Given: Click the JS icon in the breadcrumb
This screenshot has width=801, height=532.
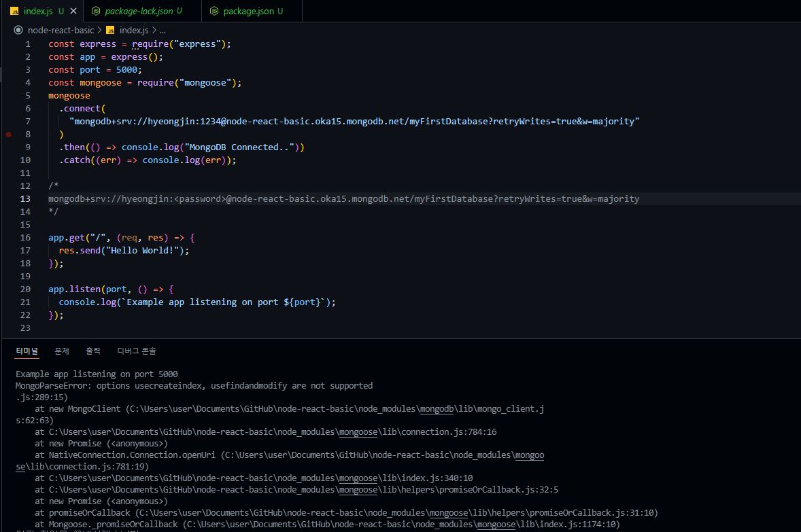Looking at the screenshot, I should click(110, 30).
